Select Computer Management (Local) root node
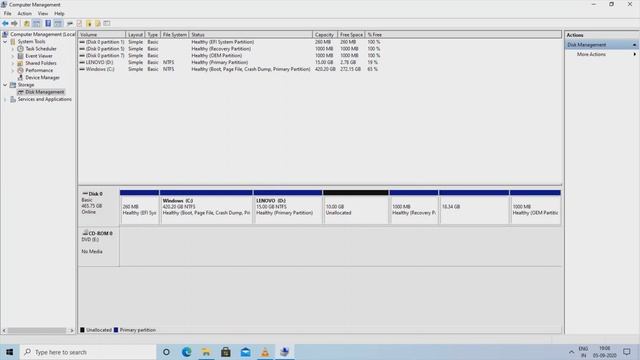Screen dimensions: 640x360 (42, 34)
